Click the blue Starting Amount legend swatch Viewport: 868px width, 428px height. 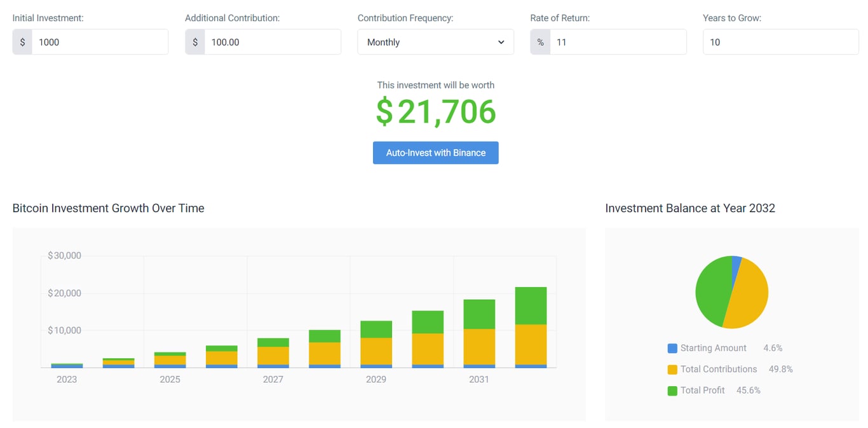[672, 348]
